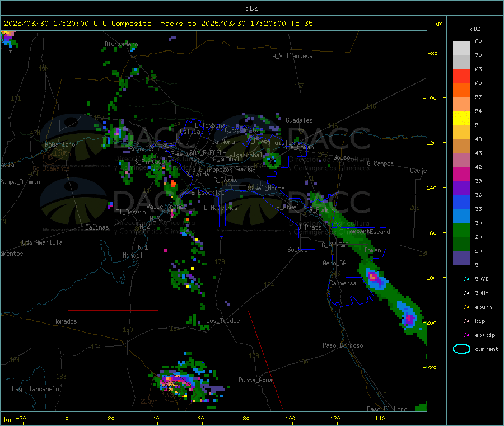Click the 140 km x-axis label
504x426 pixels.
tap(380, 418)
